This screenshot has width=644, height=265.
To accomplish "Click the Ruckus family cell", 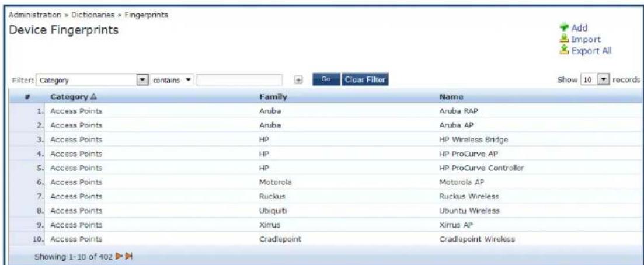I will coord(272,197).
